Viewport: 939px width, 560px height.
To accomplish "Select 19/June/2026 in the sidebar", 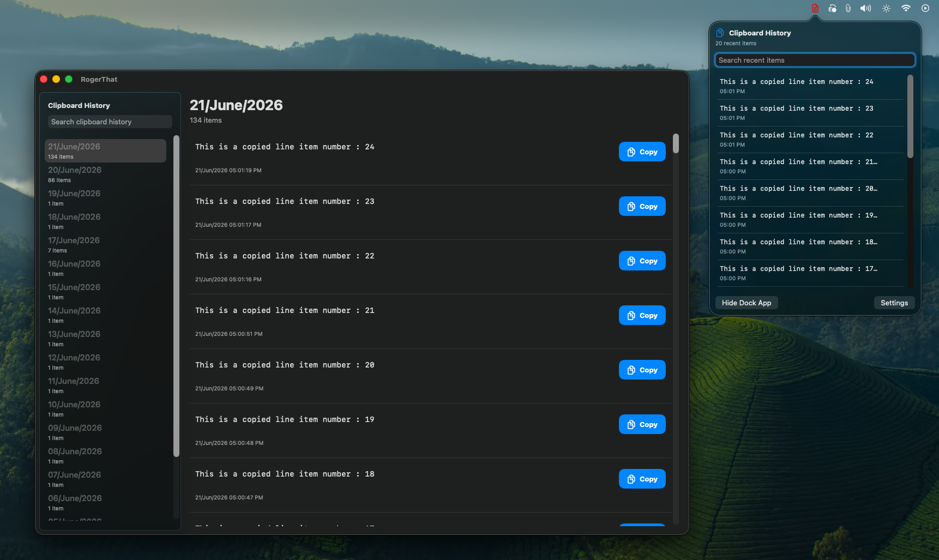I will tap(106, 197).
